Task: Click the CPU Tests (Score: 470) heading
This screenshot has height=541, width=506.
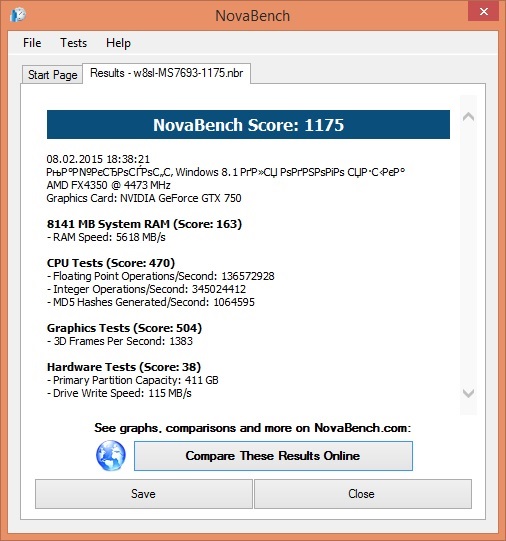Action: [x=111, y=263]
